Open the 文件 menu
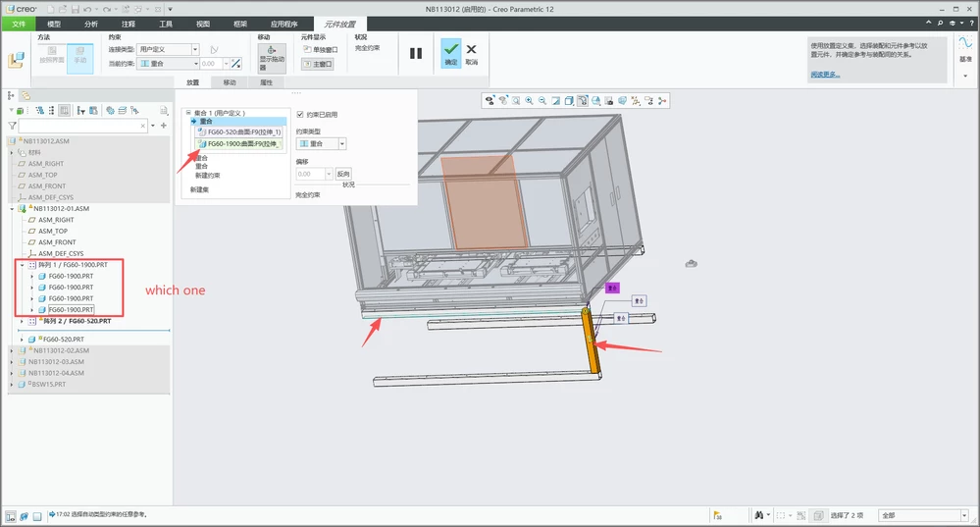 pyautogui.click(x=19, y=24)
